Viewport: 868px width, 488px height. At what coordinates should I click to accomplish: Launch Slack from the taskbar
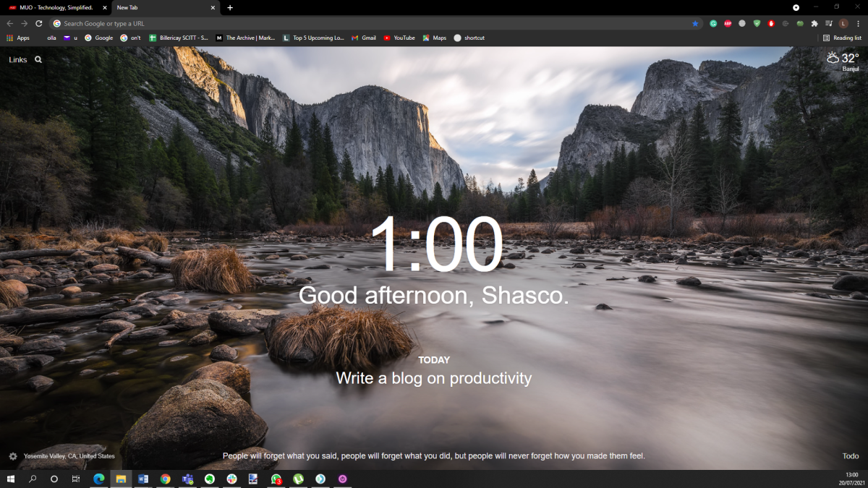pos(231,479)
